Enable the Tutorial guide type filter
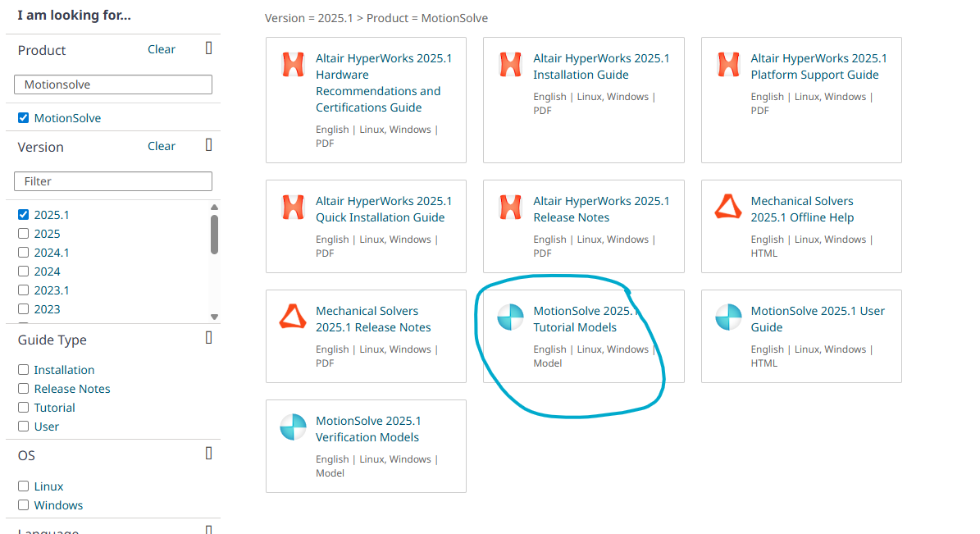980x534 pixels. click(23, 407)
